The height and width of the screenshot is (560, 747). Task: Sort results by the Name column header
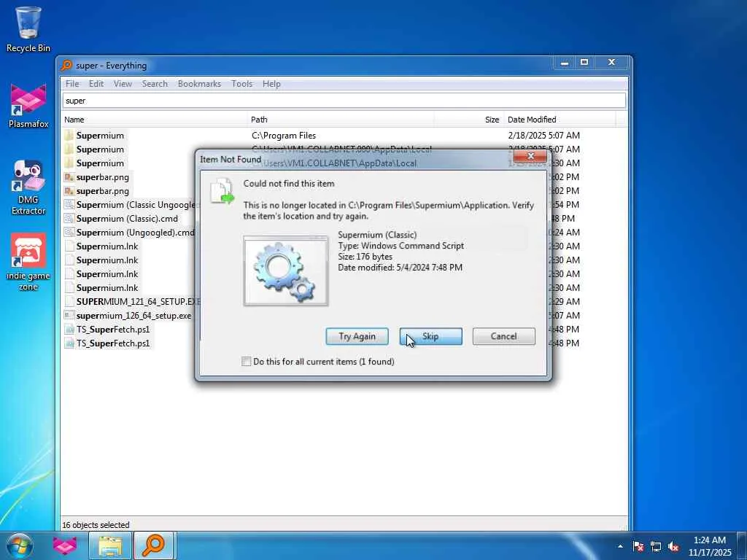(x=155, y=120)
